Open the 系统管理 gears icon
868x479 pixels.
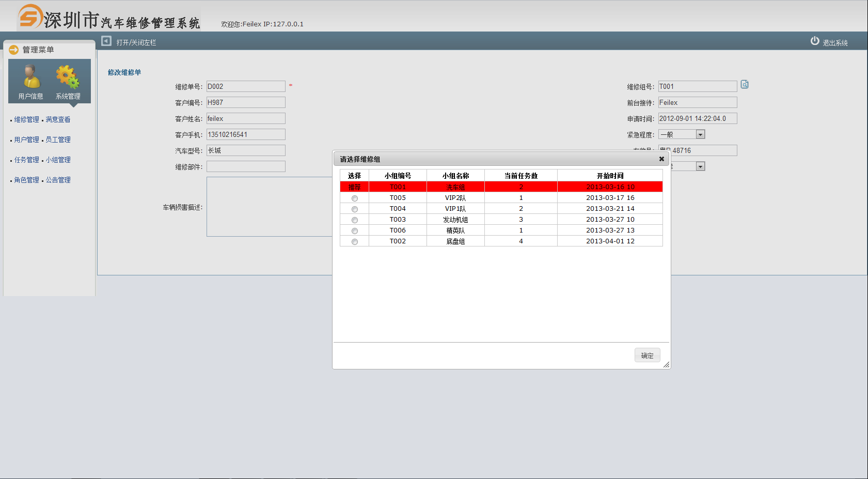tap(68, 78)
